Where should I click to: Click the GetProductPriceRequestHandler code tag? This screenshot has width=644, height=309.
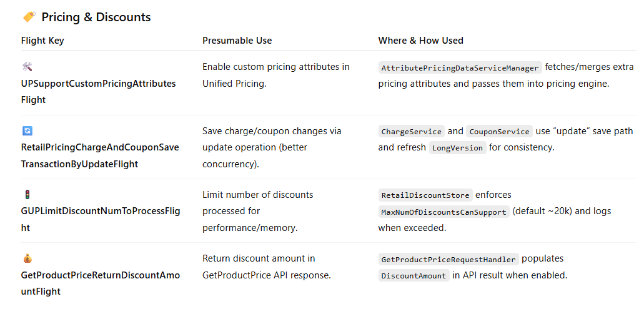448,259
